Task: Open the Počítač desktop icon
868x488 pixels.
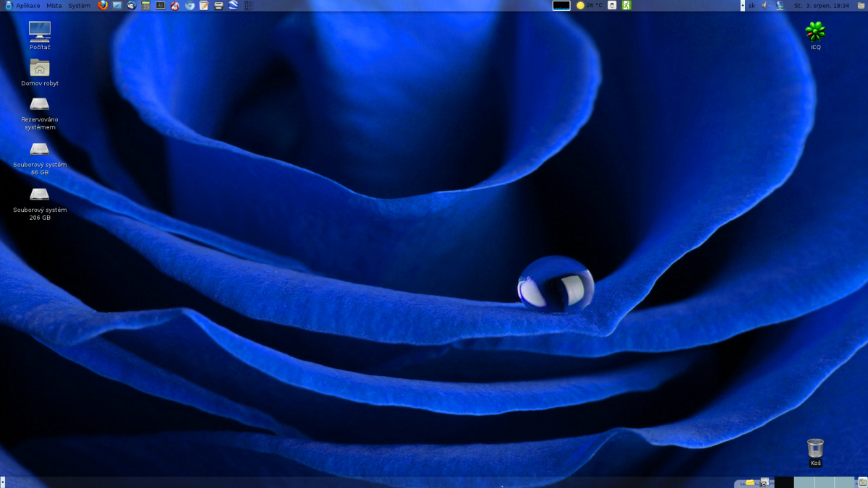Action: coord(40,31)
